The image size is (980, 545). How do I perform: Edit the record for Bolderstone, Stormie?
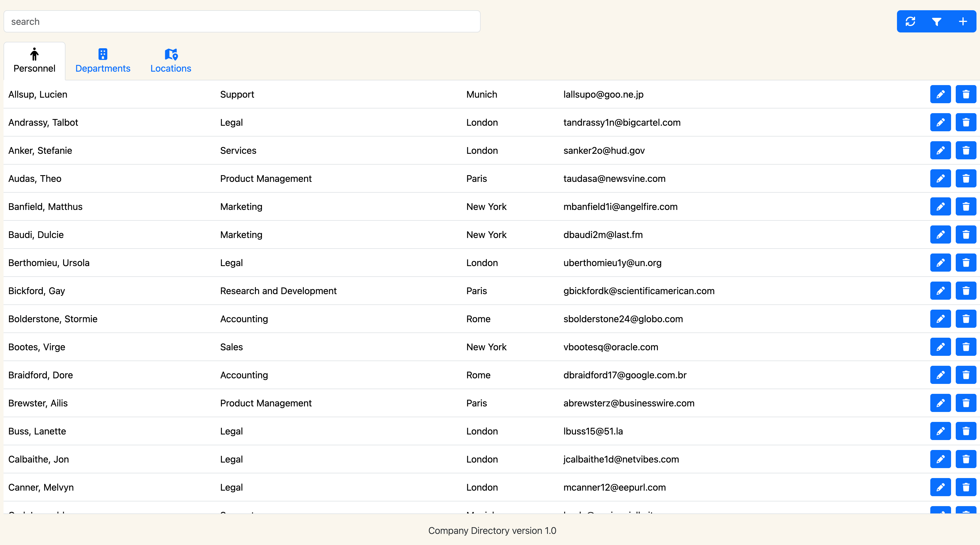click(x=940, y=319)
